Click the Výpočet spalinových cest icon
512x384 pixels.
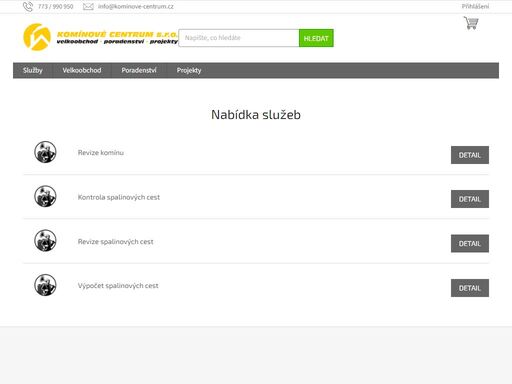click(x=45, y=285)
